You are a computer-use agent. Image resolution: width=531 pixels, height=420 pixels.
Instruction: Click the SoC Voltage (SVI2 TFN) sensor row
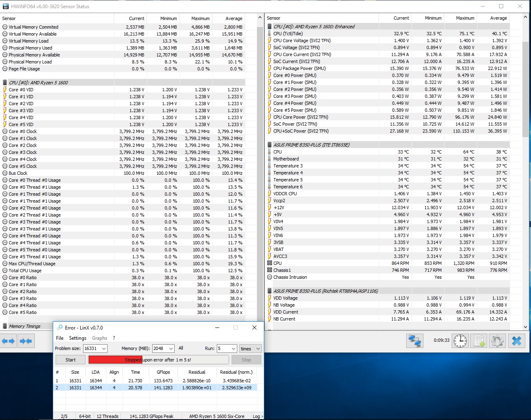388,47
